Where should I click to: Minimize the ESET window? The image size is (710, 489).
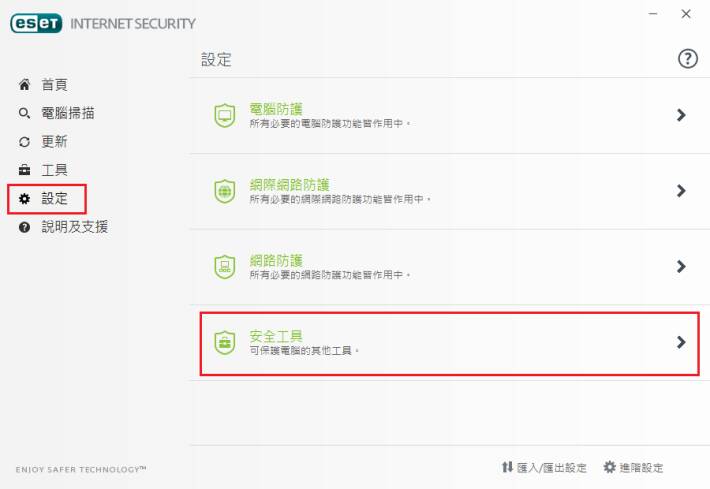[x=653, y=14]
